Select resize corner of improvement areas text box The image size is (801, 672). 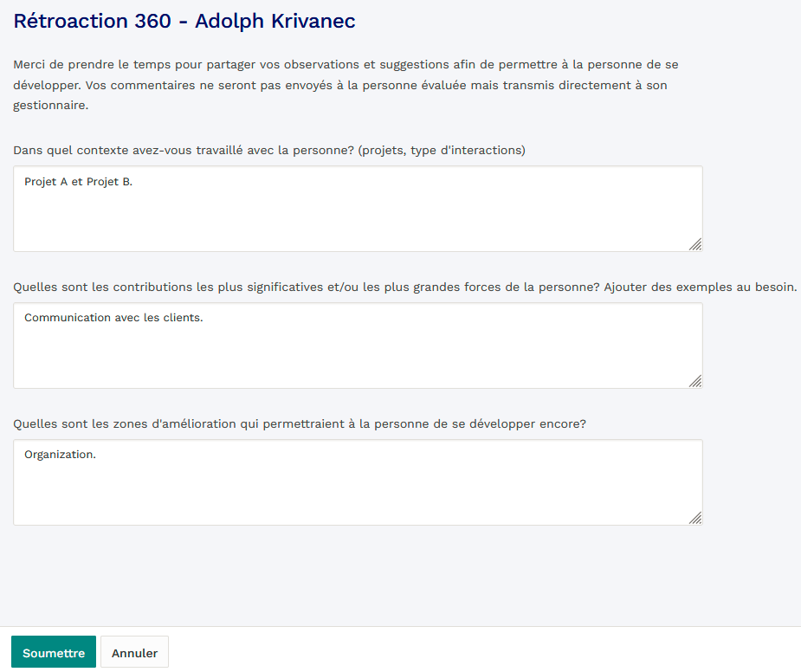pos(694,518)
